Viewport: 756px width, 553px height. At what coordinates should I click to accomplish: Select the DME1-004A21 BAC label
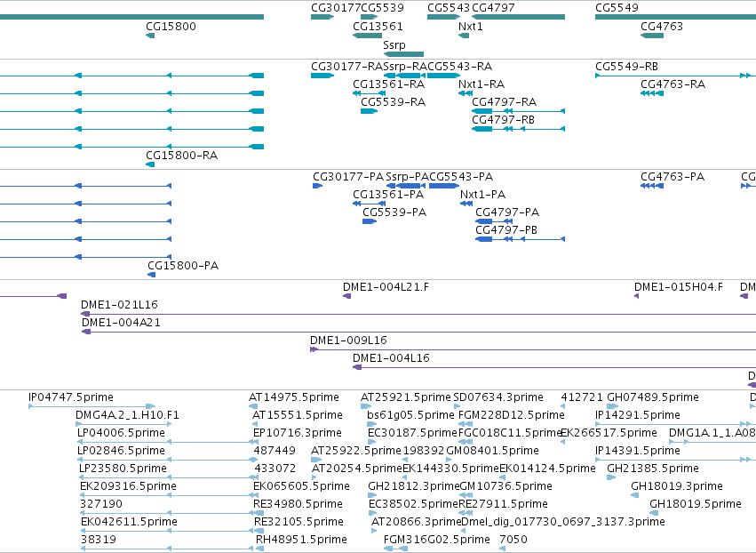click(121, 323)
